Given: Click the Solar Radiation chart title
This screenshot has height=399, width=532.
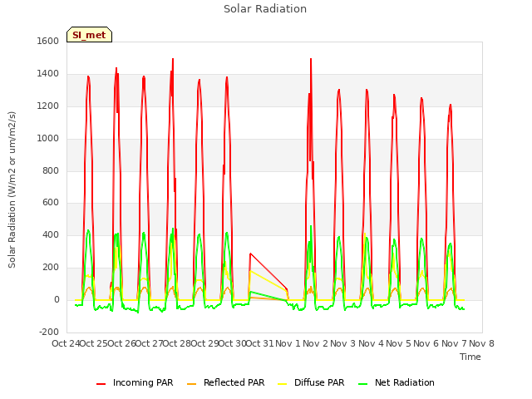Looking at the screenshot, I should pyautogui.click(x=265, y=9).
